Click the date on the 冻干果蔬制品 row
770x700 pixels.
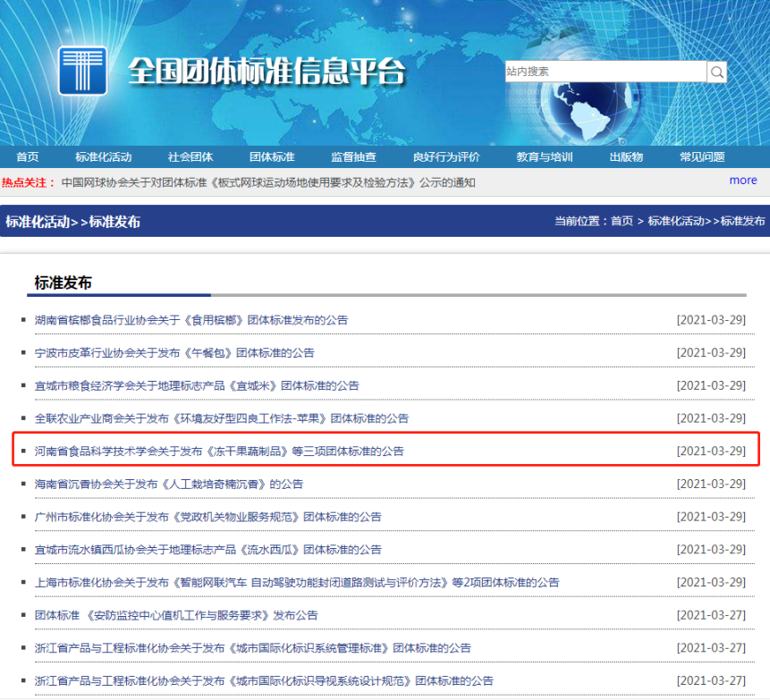[711, 451]
